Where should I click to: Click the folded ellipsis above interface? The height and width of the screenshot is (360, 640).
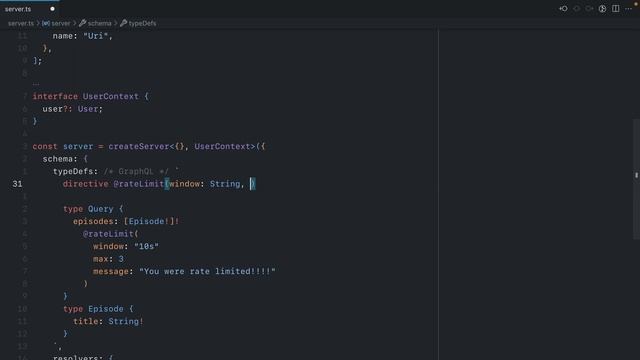(36, 84)
